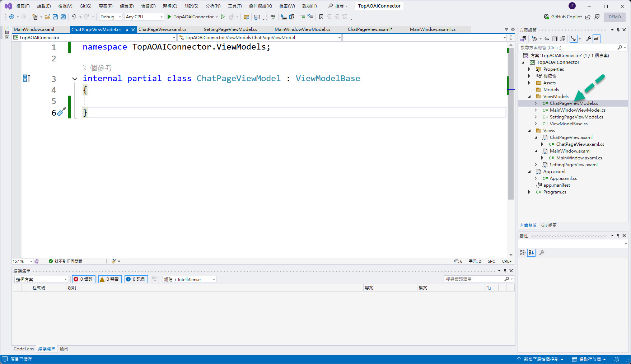Switch to the ChatPageView.axaml.cs tab

(x=162, y=29)
